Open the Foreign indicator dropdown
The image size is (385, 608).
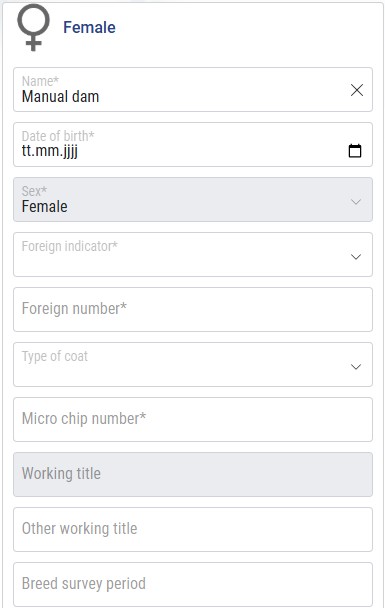click(193, 255)
